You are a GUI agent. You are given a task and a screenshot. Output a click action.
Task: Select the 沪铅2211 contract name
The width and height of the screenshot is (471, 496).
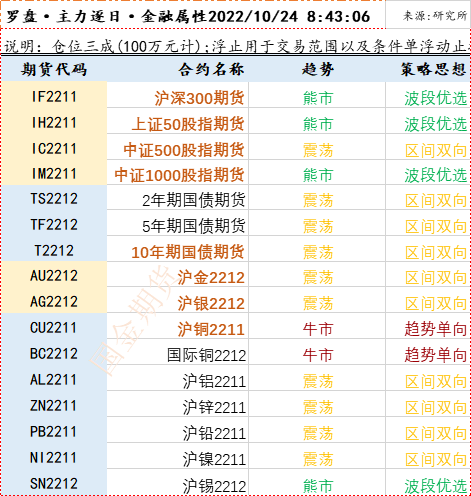coord(214,434)
